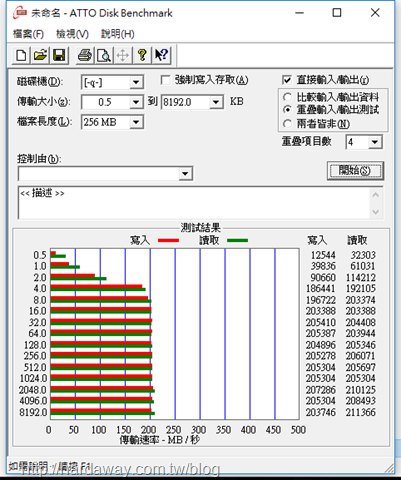Uncheck 直接輸入/輸出 checkbox
This screenshot has width=401, height=480.
[x=287, y=80]
